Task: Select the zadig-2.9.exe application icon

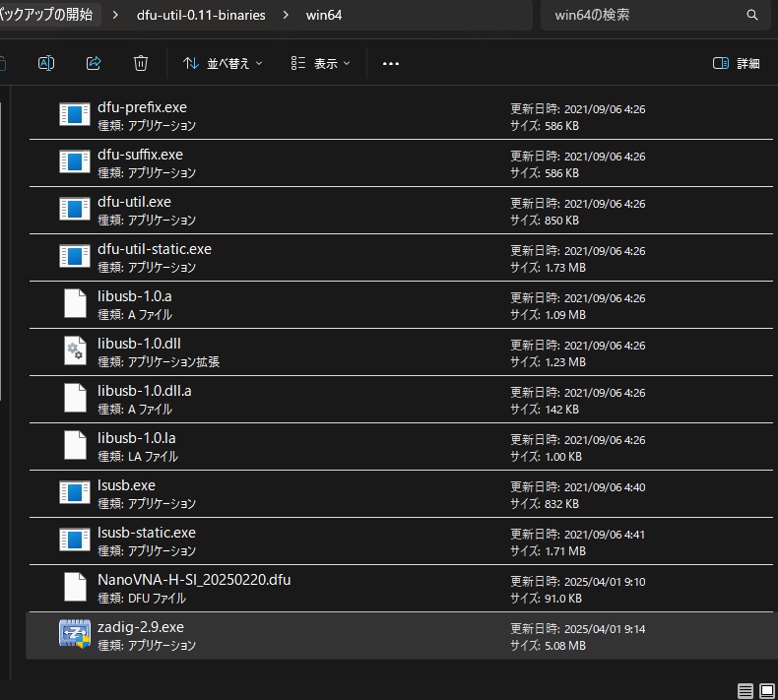Action: tap(75, 635)
